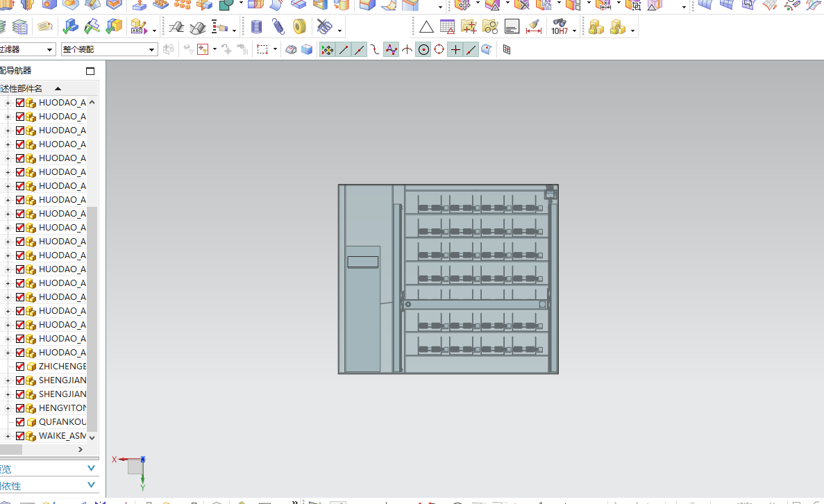This screenshot has height=504, width=824.
Task: Click the folder with circles icon
Action: coord(490,27)
